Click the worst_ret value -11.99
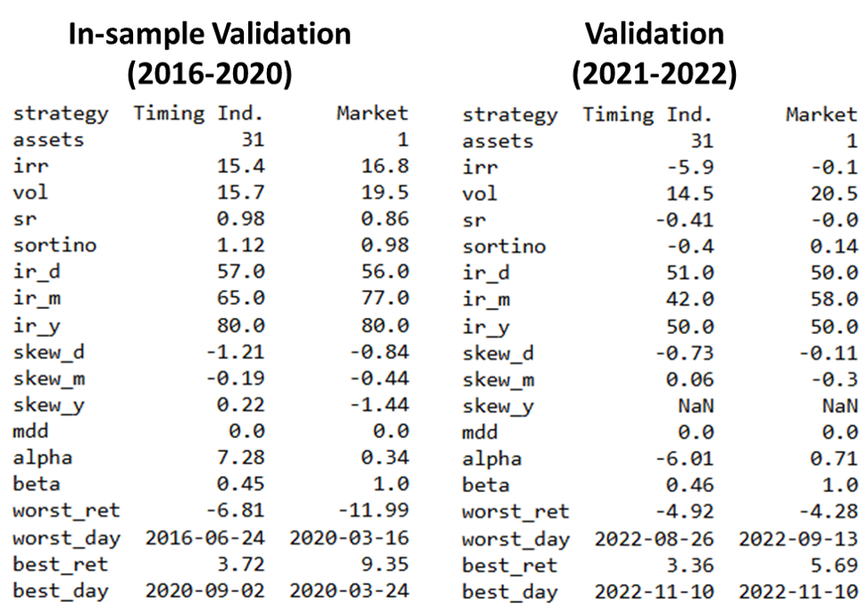The height and width of the screenshot is (611, 868). [x=379, y=511]
